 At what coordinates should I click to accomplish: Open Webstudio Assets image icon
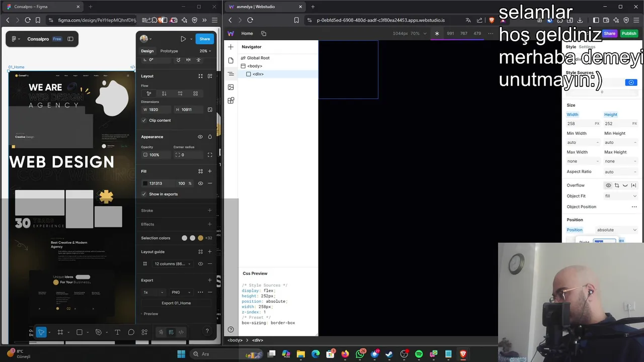[x=230, y=87]
